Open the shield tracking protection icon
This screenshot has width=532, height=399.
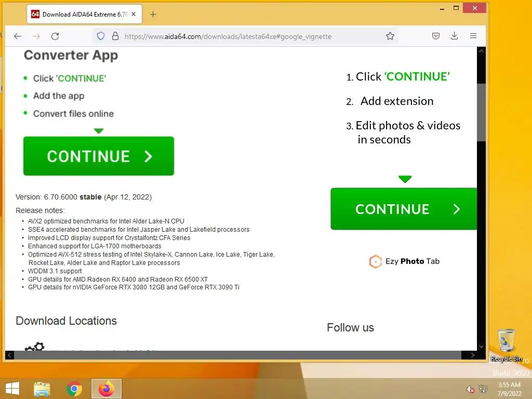(101, 36)
